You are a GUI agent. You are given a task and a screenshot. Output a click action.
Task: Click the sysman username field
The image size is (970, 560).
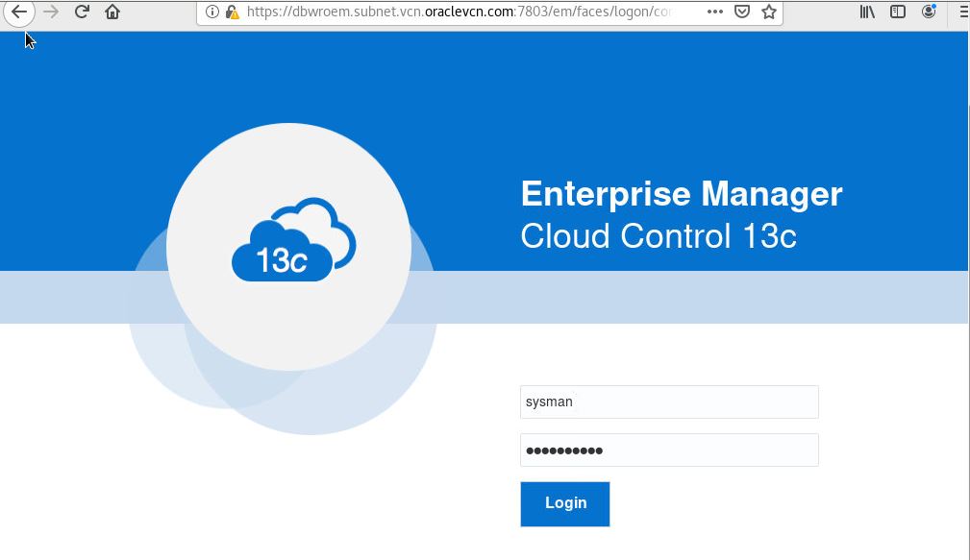point(668,402)
